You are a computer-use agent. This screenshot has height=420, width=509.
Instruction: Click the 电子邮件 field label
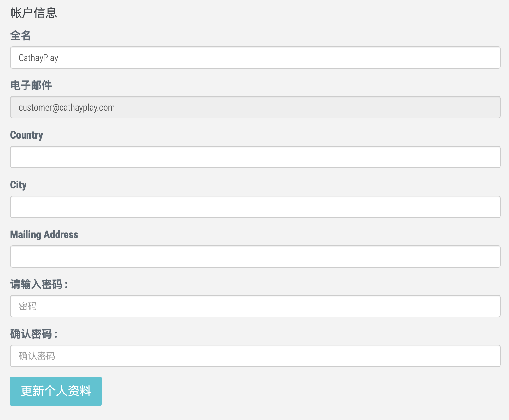pyautogui.click(x=31, y=85)
